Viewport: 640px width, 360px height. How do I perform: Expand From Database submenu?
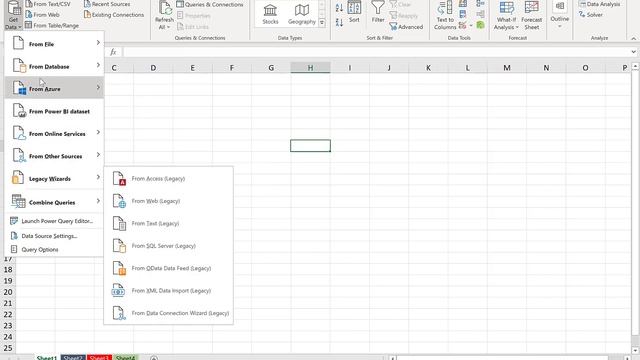point(54,66)
